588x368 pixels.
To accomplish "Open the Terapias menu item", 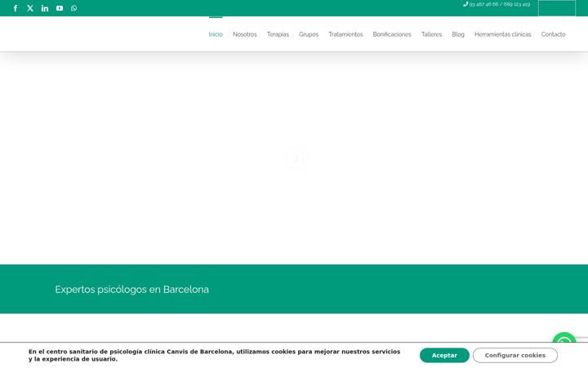I will pyautogui.click(x=278, y=34).
